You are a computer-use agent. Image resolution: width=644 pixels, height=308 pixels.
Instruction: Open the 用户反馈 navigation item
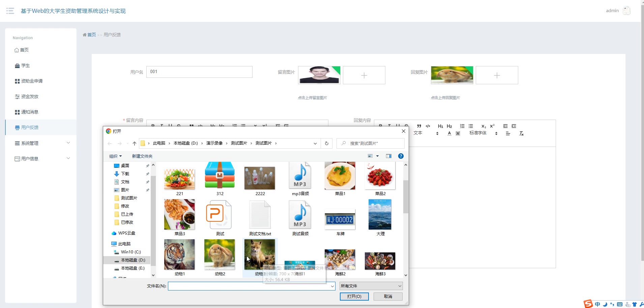(41, 127)
